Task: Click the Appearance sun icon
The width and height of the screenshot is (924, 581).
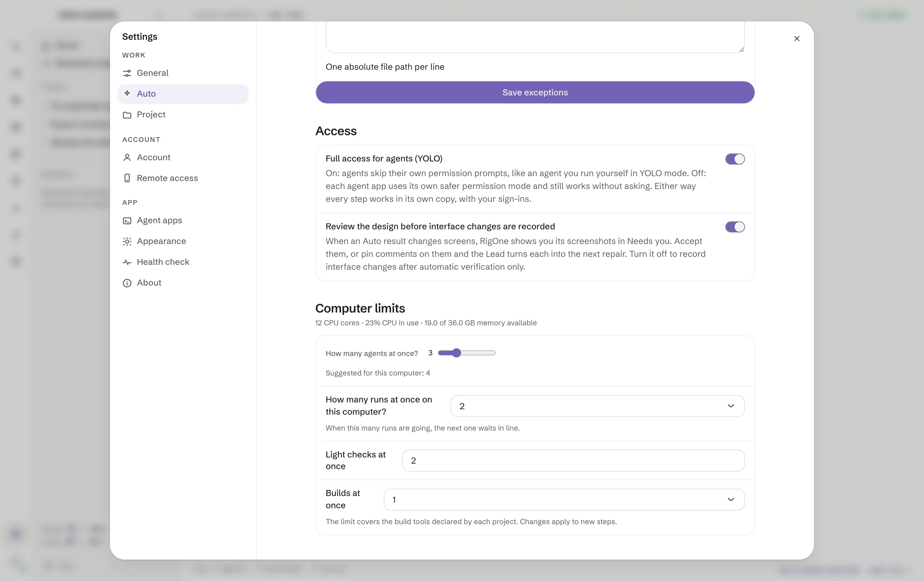Action: [x=127, y=241]
